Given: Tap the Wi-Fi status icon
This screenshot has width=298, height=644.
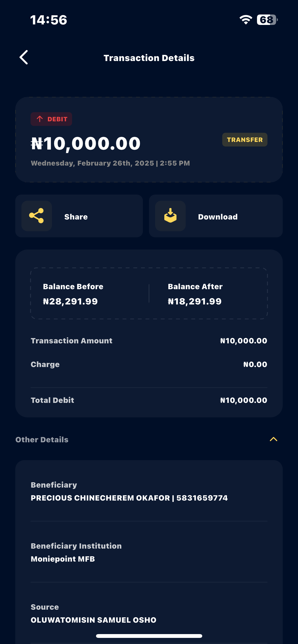Looking at the screenshot, I should point(246,20).
